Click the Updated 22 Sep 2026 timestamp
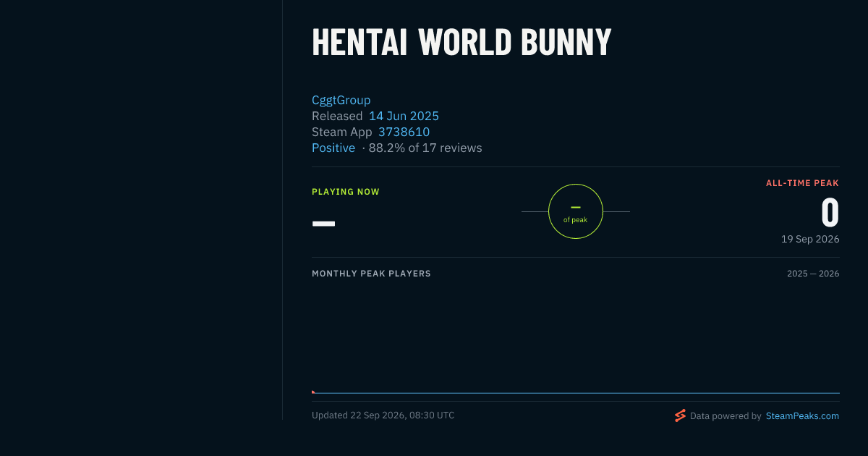868x456 pixels. 383,415
